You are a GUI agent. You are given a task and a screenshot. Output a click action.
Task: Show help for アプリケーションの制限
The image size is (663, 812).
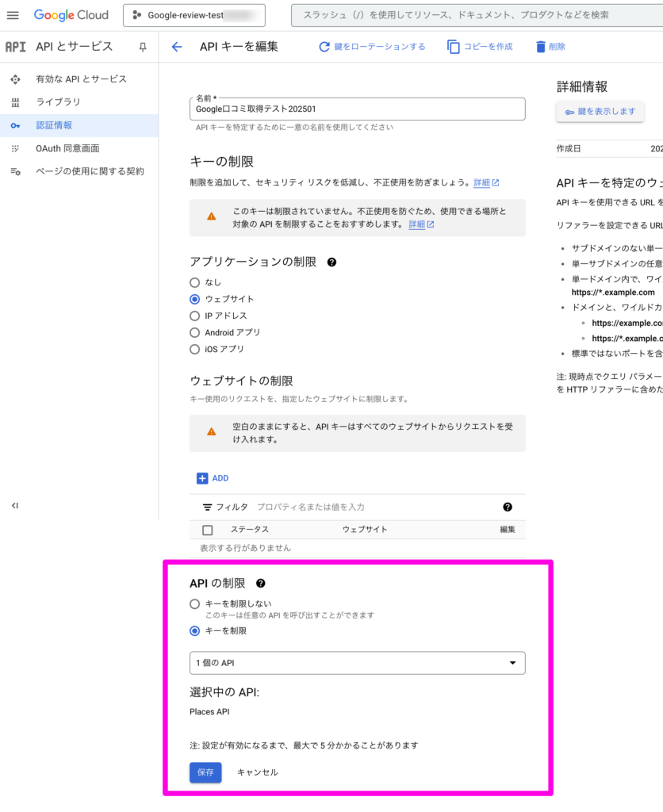click(332, 262)
